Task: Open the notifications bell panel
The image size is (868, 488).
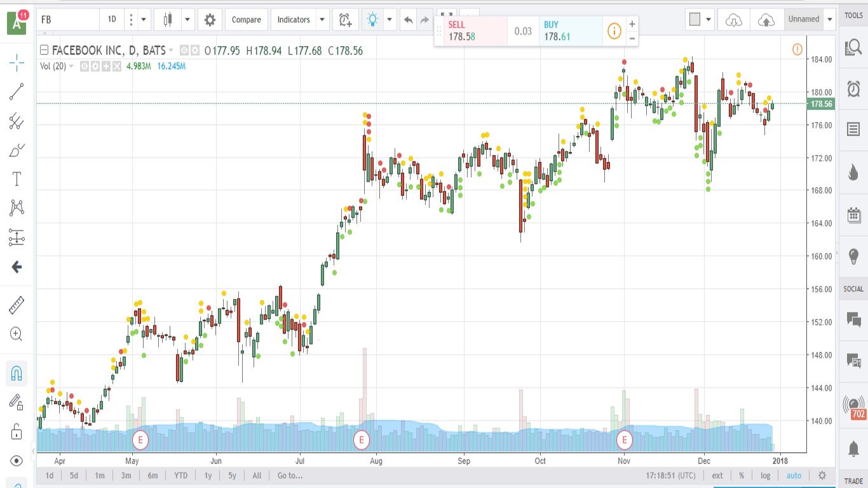Action: pos(853,449)
